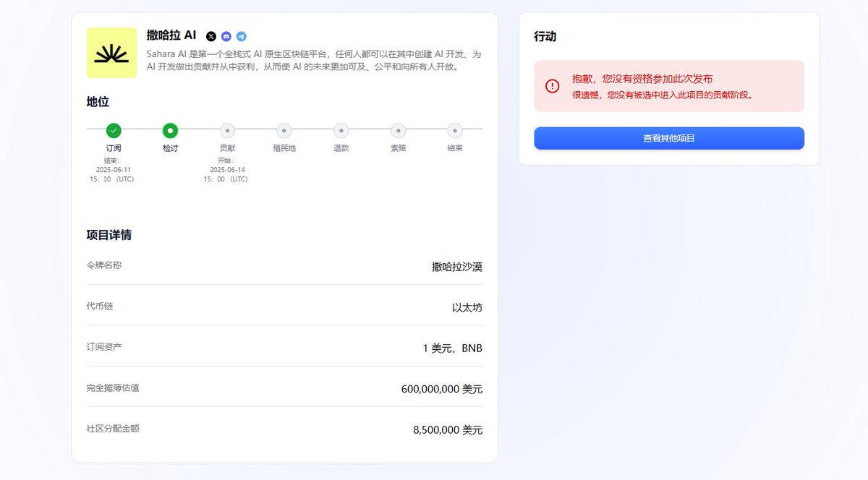Click the 以太坊 chain value
This screenshot has height=480, width=868.
(467, 307)
